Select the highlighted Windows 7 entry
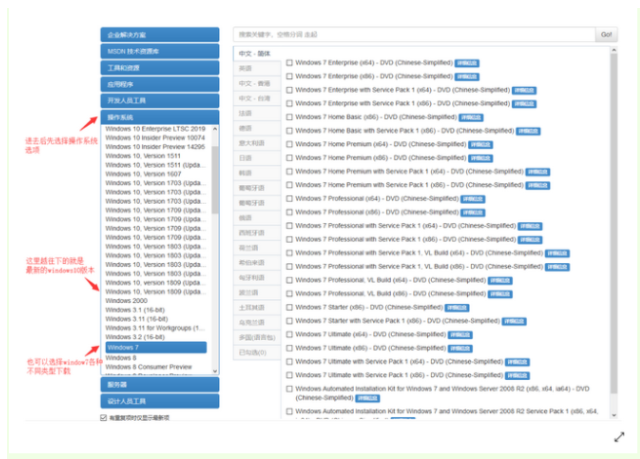640x459 pixels. (156, 347)
